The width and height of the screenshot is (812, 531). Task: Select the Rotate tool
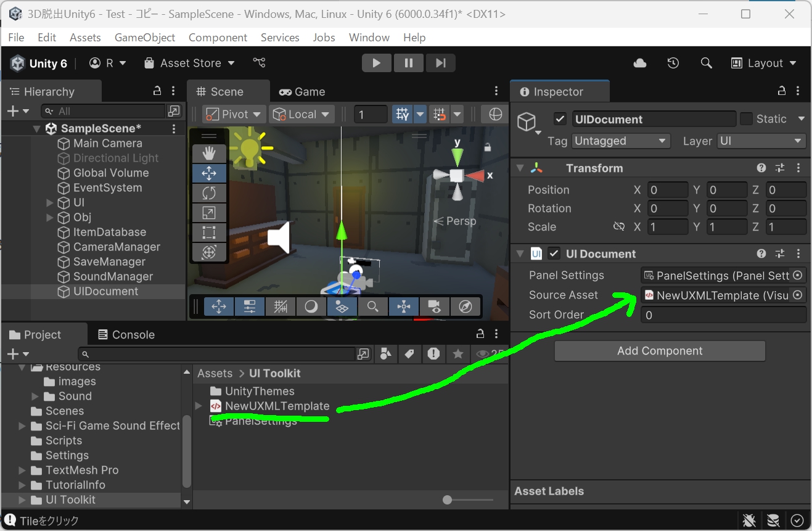point(209,193)
